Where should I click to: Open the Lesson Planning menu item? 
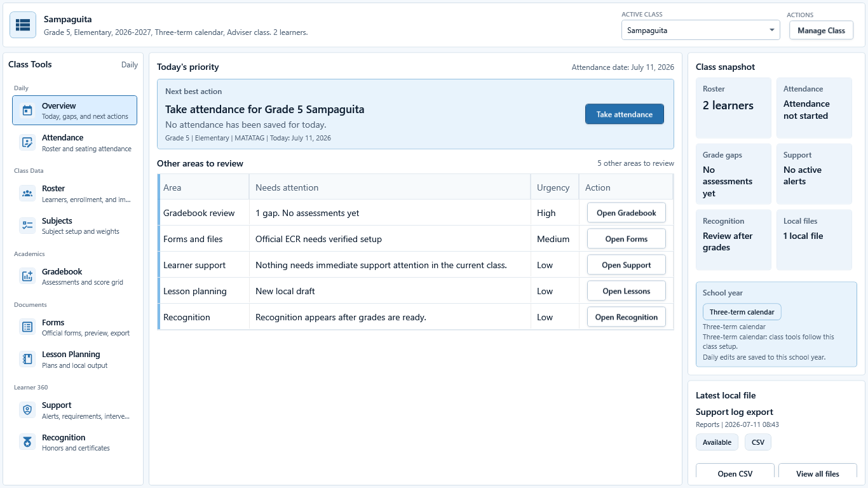coord(74,359)
